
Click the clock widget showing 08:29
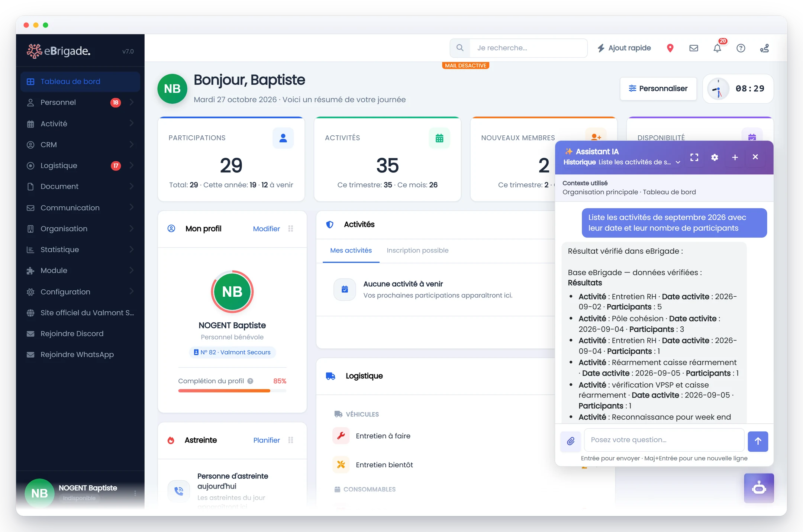coord(738,88)
